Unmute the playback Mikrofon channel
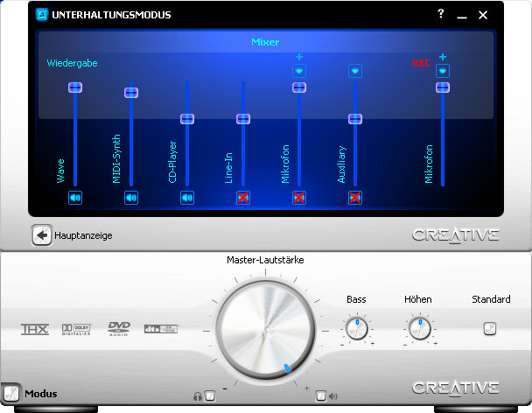 pyautogui.click(x=299, y=198)
